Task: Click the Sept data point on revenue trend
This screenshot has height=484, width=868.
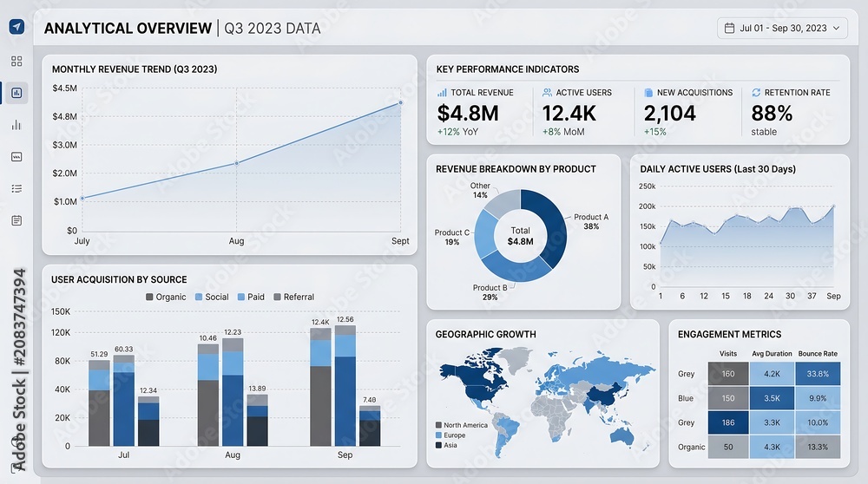Action: point(401,102)
